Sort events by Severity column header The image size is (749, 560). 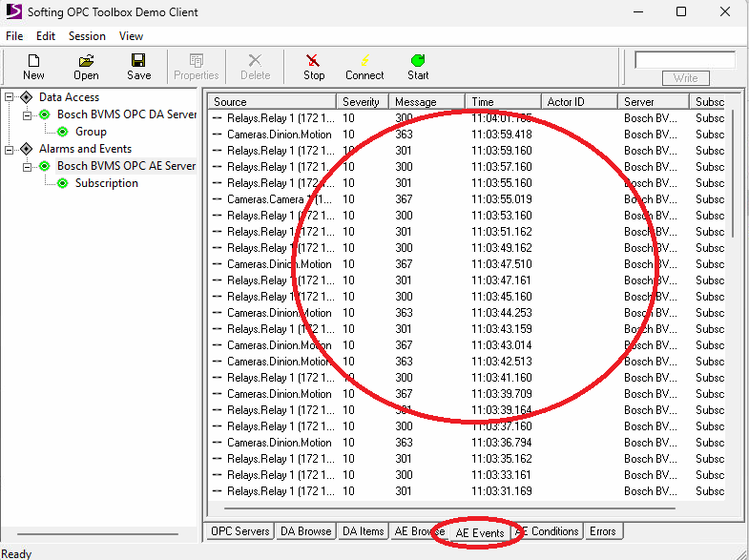pos(361,102)
